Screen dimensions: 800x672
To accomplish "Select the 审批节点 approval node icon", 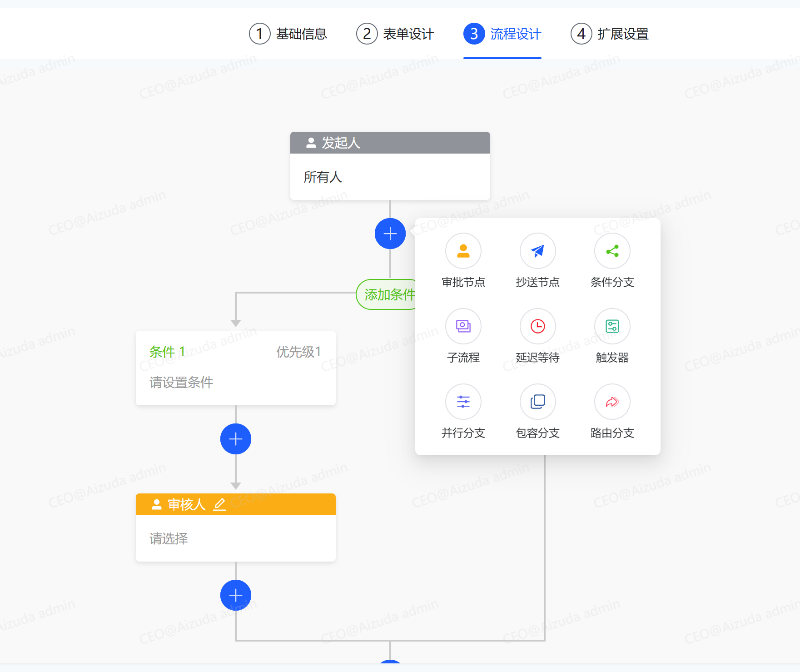I will pyautogui.click(x=463, y=251).
